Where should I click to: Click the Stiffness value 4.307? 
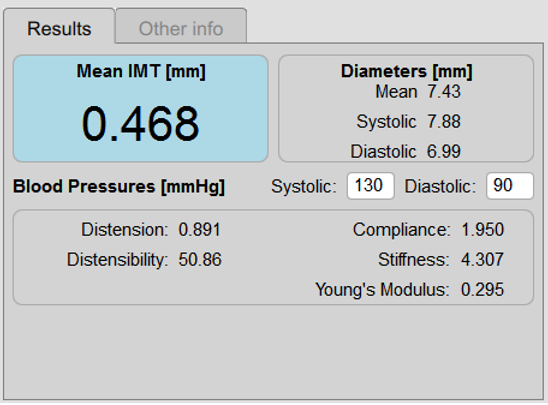click(482, 260)
